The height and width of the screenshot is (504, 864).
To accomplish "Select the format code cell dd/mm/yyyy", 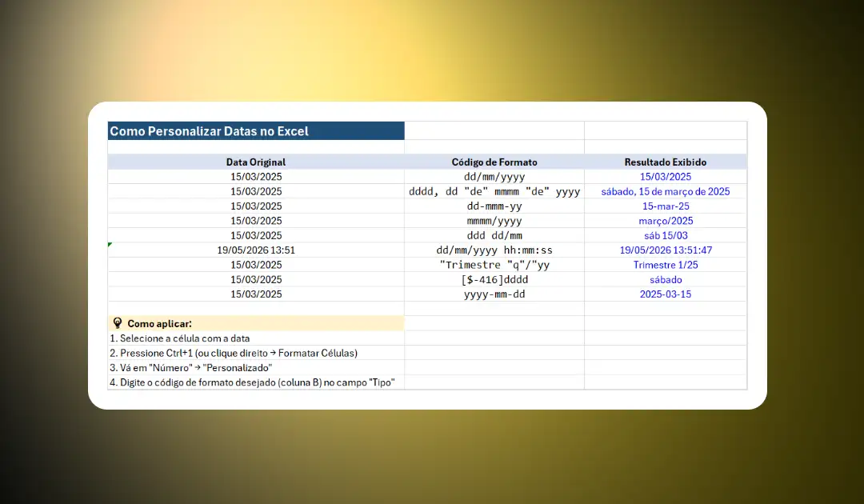I will point(494,177).
